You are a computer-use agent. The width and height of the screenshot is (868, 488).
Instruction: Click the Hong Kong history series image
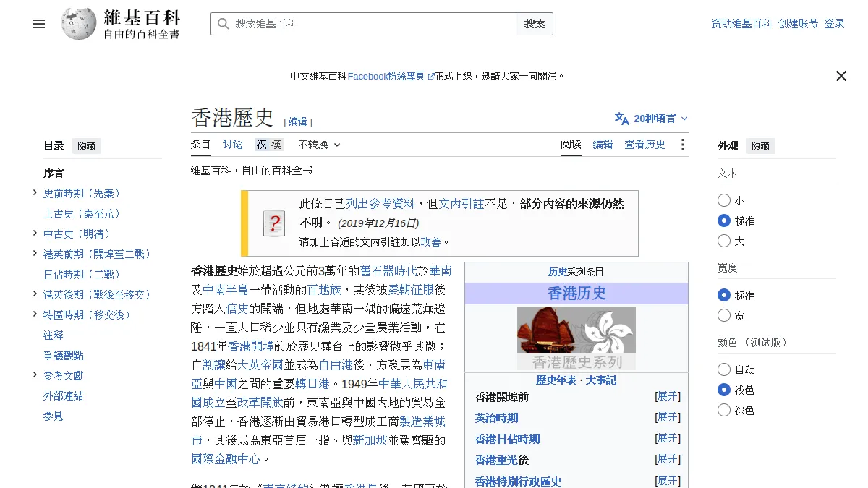coord(576,338)
